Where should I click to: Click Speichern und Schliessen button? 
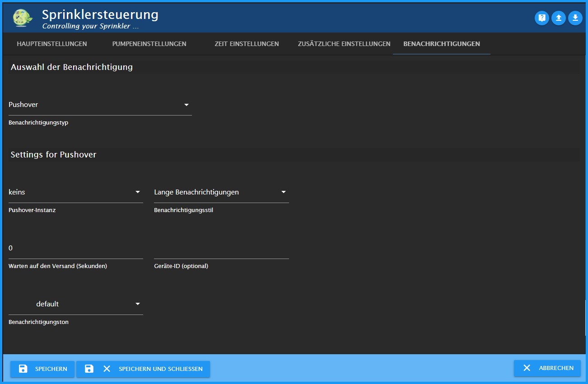coord(143,369)
